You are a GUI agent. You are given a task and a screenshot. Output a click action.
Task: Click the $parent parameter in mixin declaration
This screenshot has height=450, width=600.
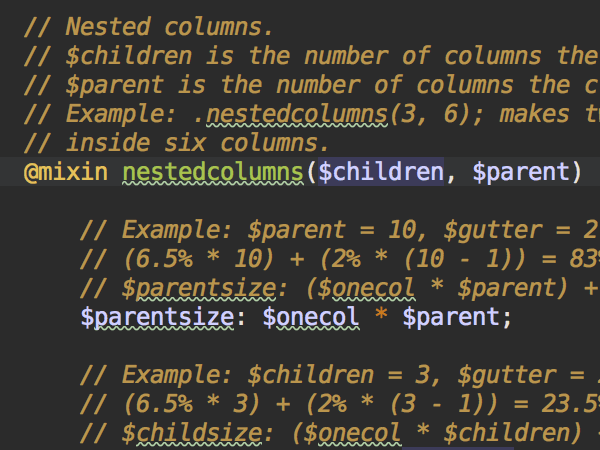click(x=521, y=172)
